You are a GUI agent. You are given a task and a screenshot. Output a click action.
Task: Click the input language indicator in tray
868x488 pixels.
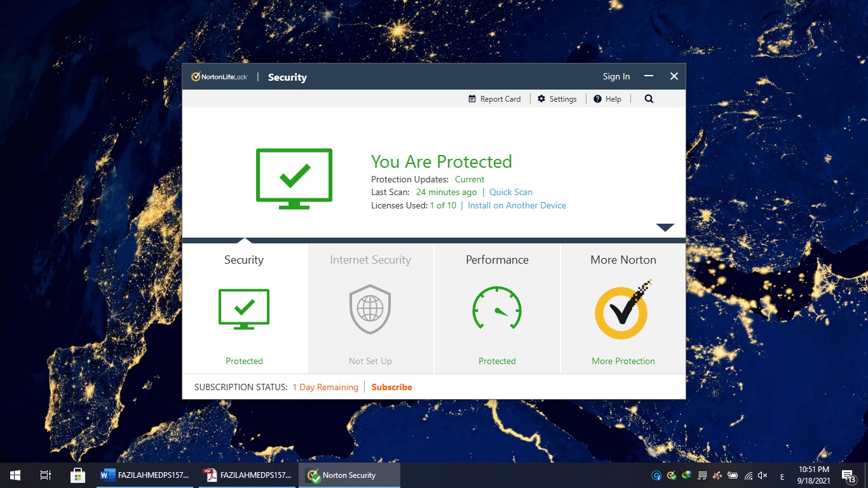click(x=782, y=477)
